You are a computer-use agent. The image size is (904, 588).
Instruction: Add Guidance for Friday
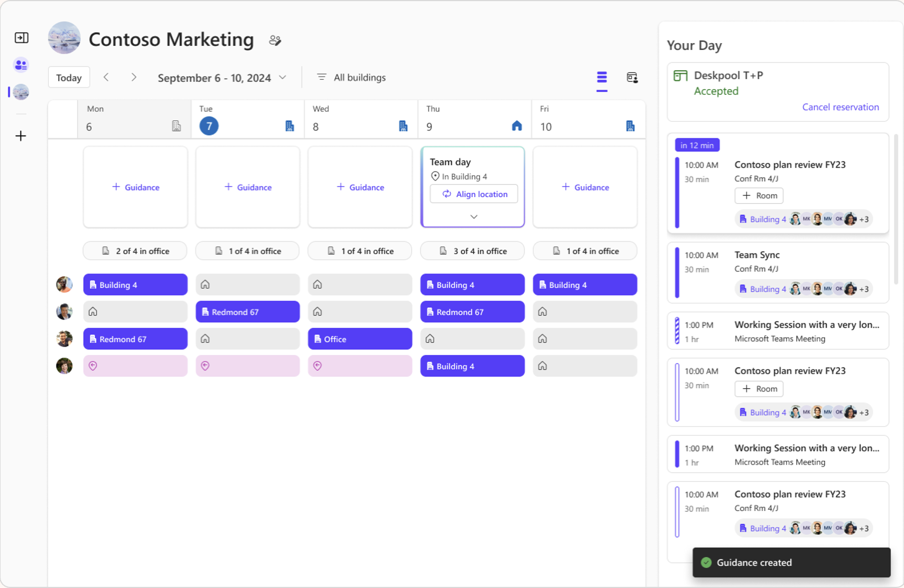(x=585, y=187)
